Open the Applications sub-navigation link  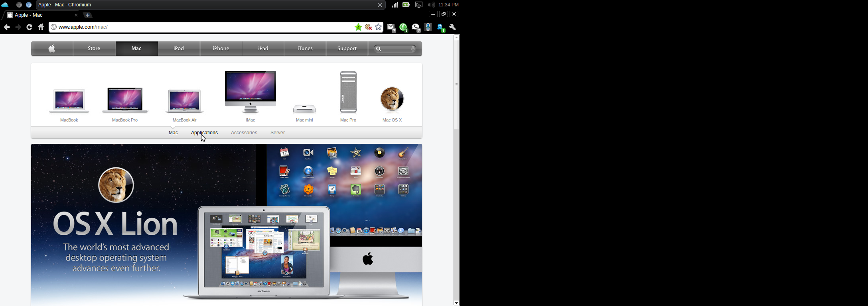click(x=204, y=133)
